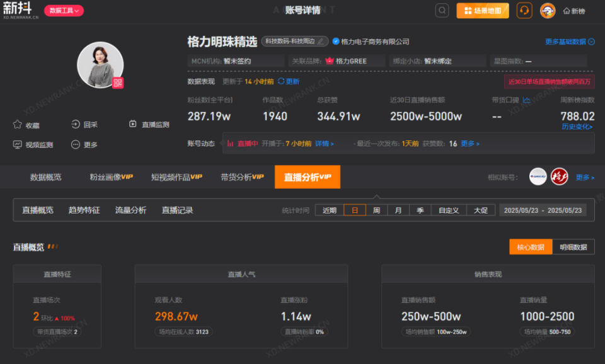Open the red similar account avatar
Viewport: 605px width, 364px height.
tap(559, 177)
